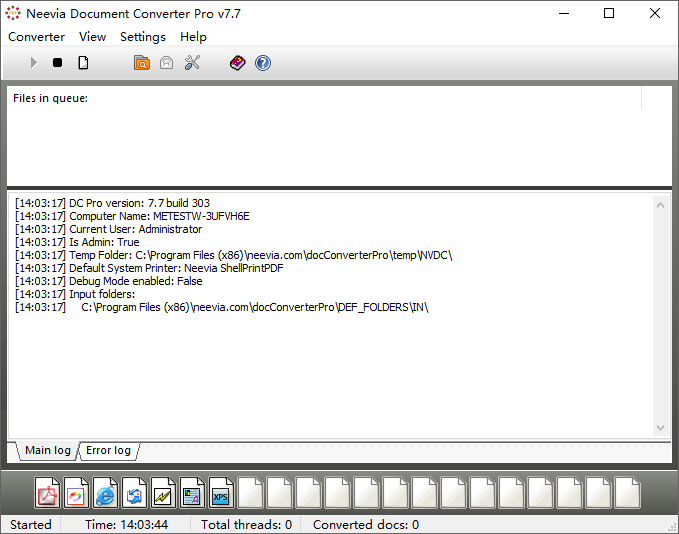Open the Settings menu

[x=143, y=37]
